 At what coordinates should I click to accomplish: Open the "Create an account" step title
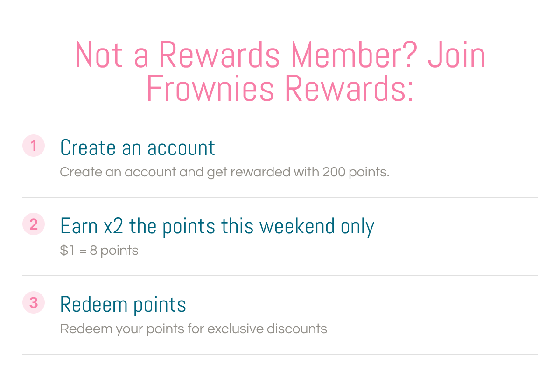[x=138, y=147]
